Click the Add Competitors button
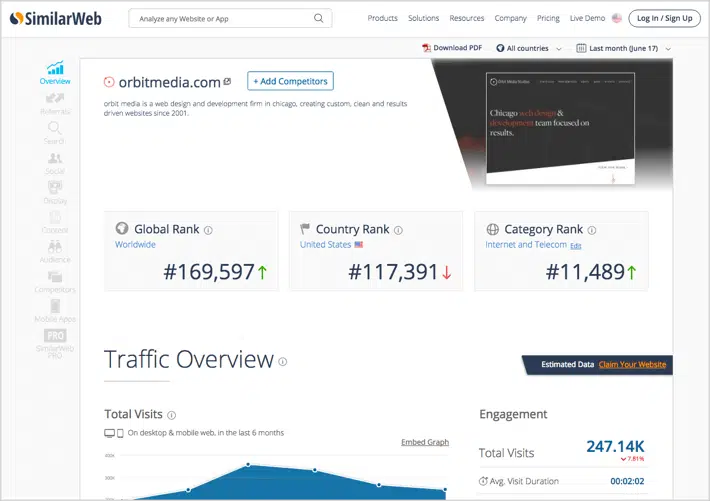Viewport: 710px width, 501px height. coord(289,81)
